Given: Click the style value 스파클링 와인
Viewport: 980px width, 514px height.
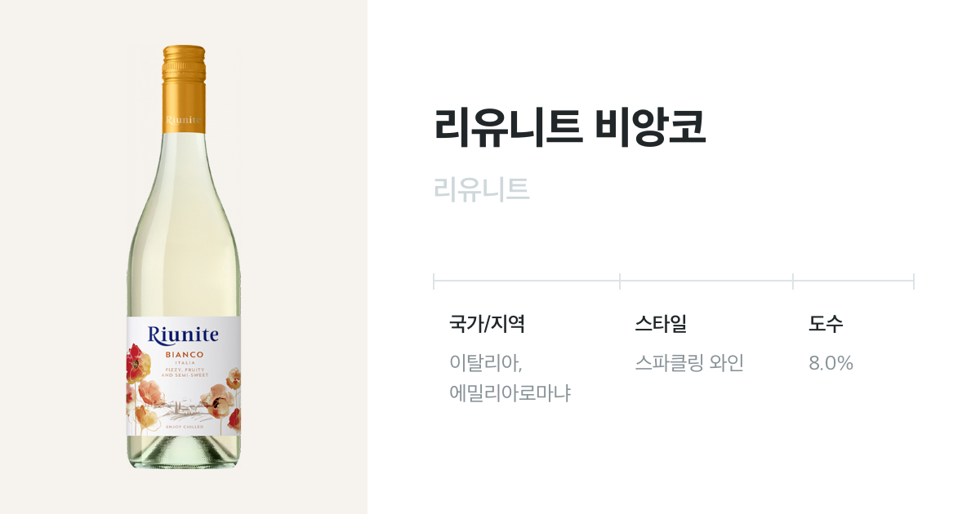Looking at the screenshot, I should click(x=689, y=363).
